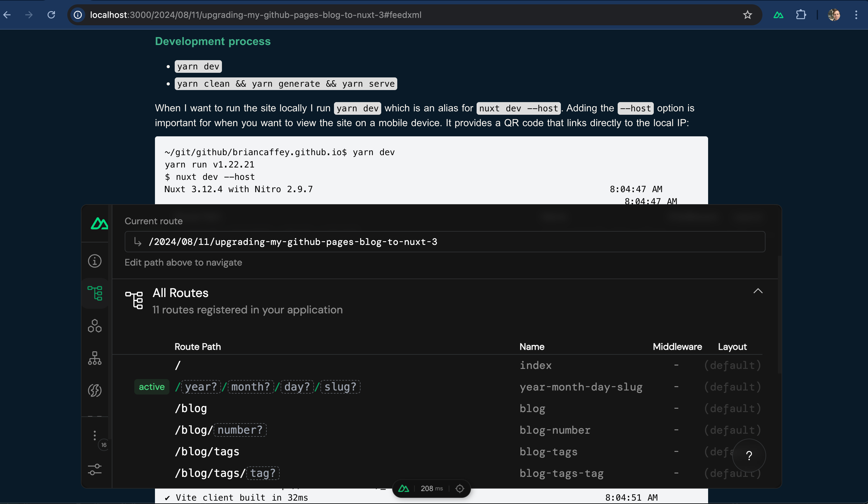Click the All Routes tree icon
868x504 pixels.
pos(134,300)
